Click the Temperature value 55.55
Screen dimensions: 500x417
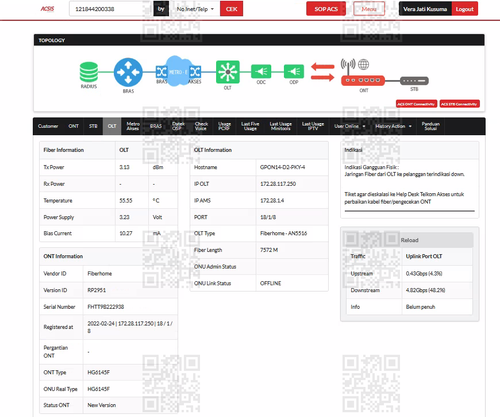coord(126,201)
